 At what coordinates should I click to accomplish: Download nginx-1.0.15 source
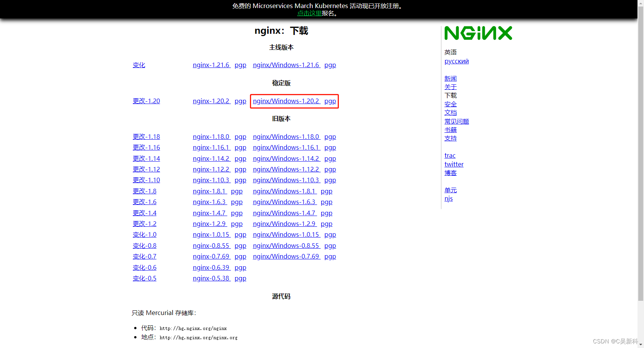(x=211, y=234)
